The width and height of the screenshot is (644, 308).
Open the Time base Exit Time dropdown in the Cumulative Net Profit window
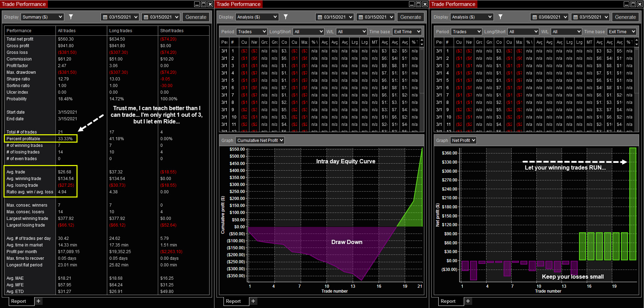[407, 31]
